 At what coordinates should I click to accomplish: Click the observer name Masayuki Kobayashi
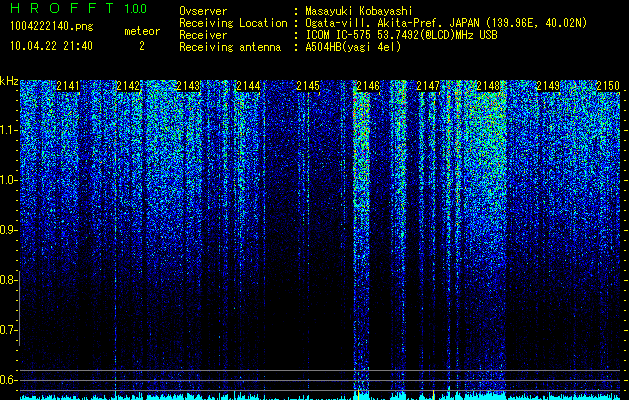point(359,11)
